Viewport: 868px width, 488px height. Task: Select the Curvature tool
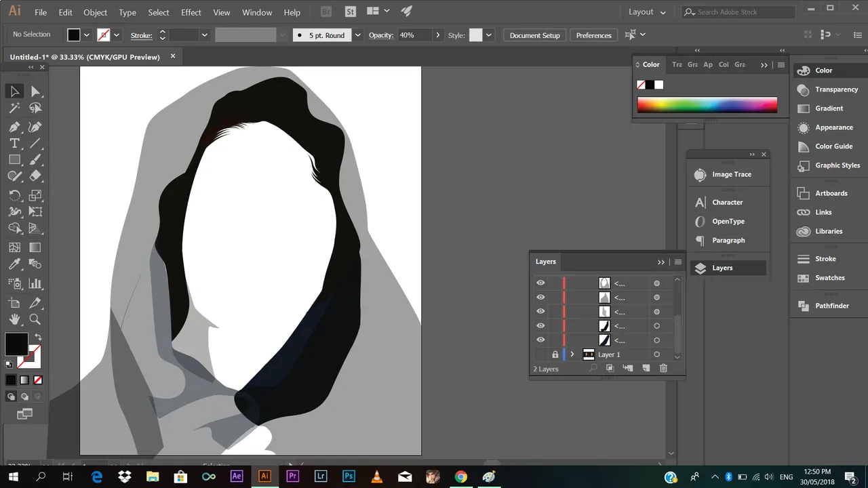(35, 127)
